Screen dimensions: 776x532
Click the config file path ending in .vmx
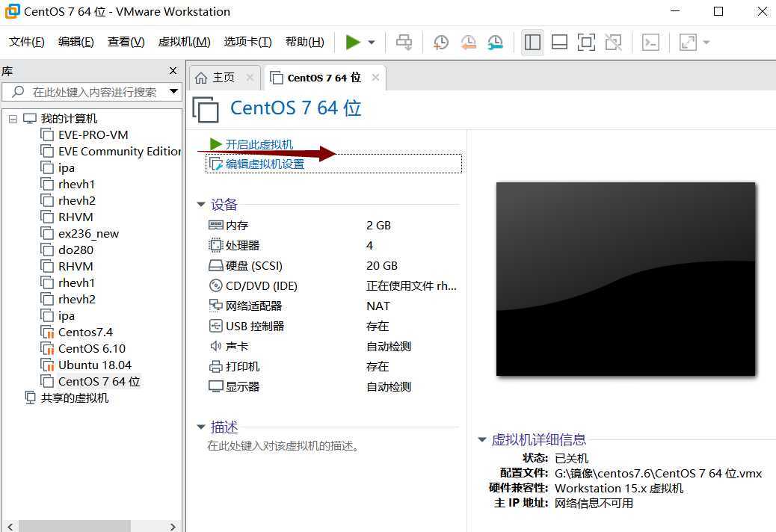coord(658,473)
